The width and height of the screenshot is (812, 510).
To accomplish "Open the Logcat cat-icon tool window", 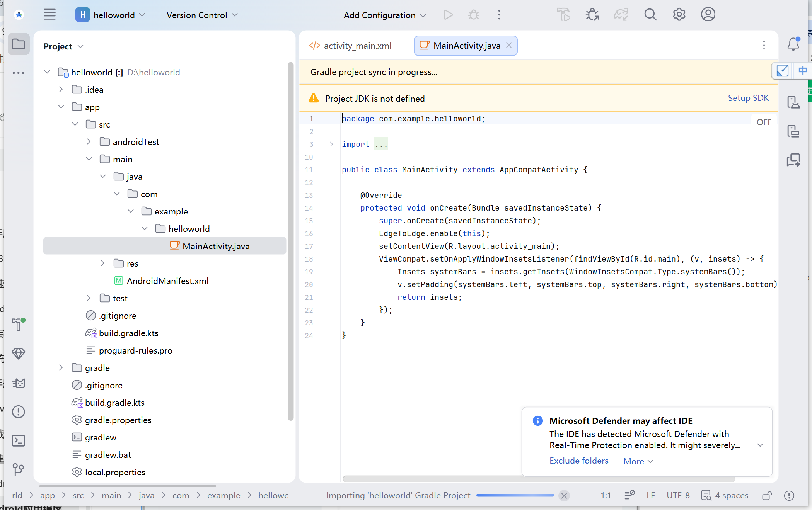I will point(18,383).
